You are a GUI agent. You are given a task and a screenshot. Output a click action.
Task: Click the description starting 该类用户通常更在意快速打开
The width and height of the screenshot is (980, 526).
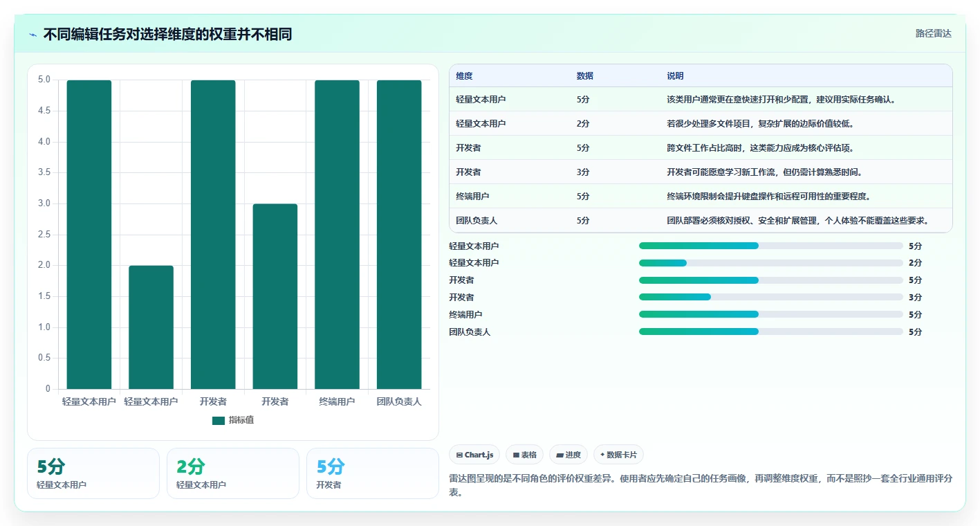(782, 100)
